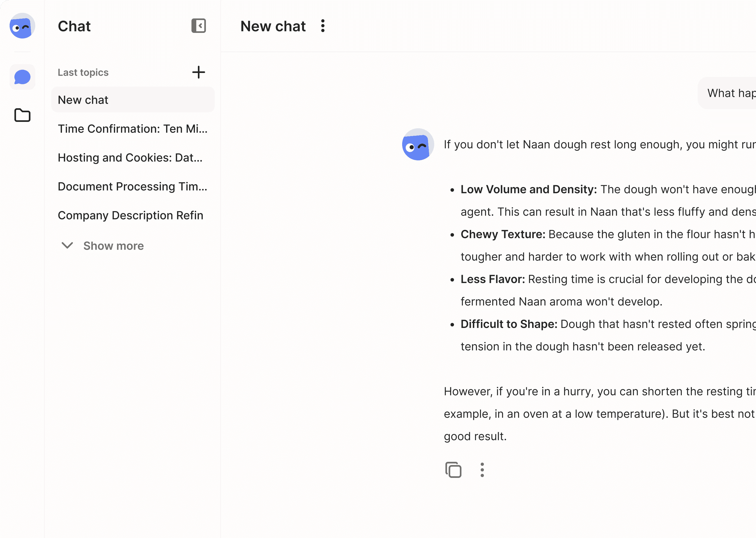This screenshot has width=756, height=538.
Task: Collapse the sidebar with the panel icon
Action: tap(199, 26)
